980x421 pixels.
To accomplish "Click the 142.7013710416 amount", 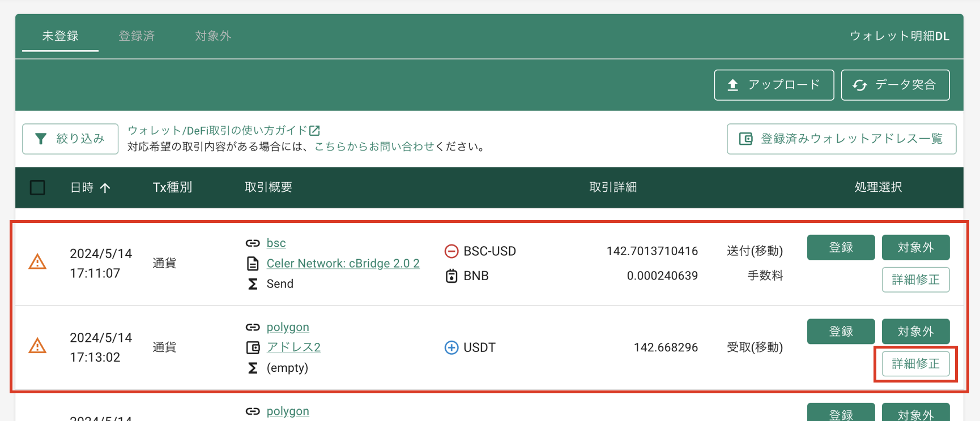I will coord(652,251).
